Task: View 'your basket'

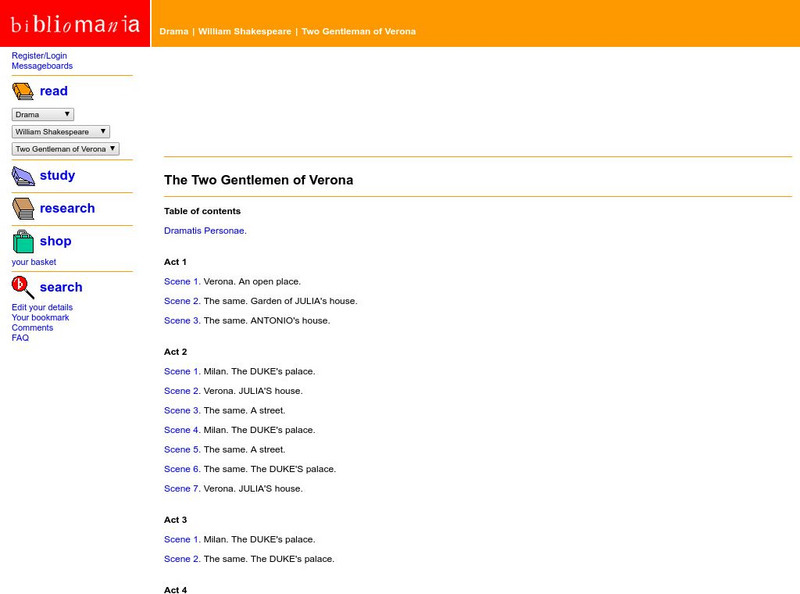Action: click(32, 262)
